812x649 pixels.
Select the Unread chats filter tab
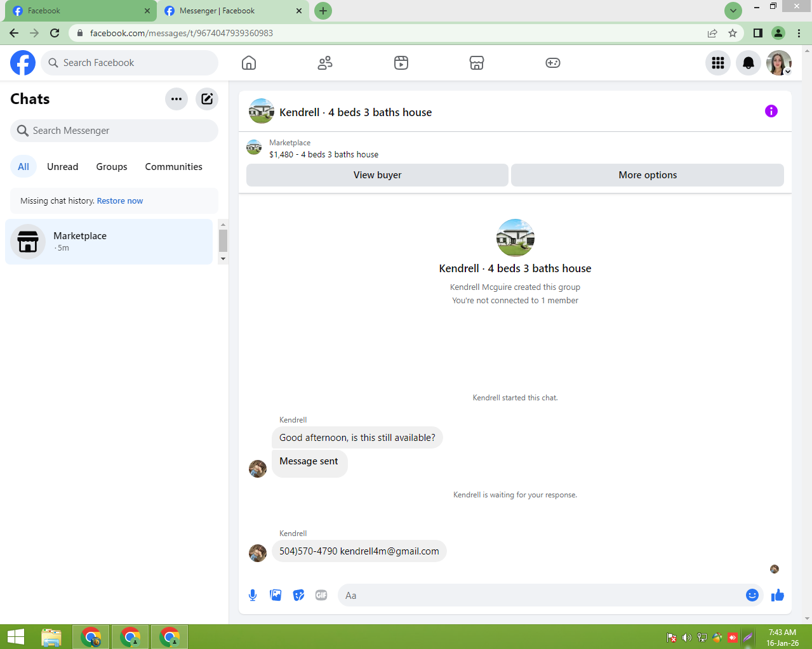coord(63,167)
